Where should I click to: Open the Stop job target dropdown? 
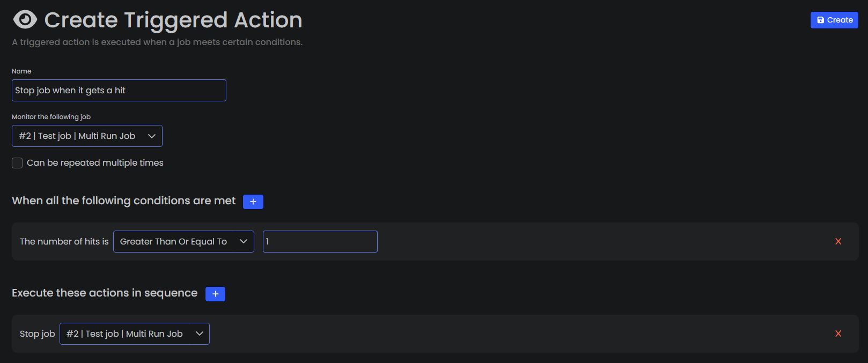coord(134,334)
